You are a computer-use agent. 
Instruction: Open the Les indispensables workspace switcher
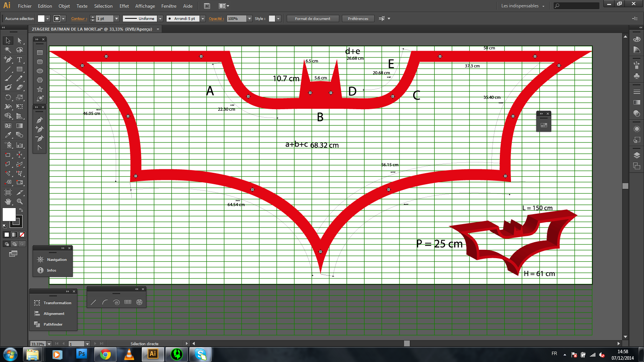(522, 6)
